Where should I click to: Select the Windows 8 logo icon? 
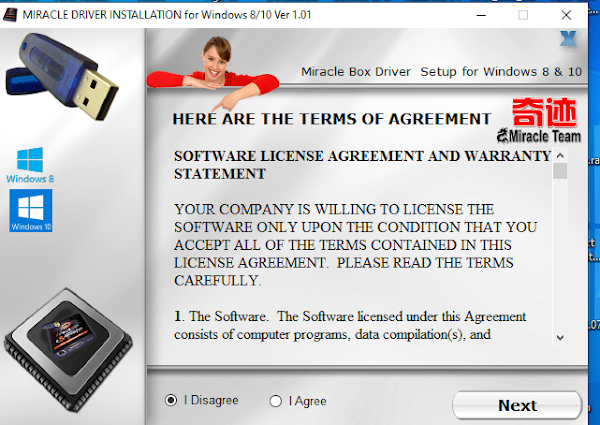tap(30, 165)
